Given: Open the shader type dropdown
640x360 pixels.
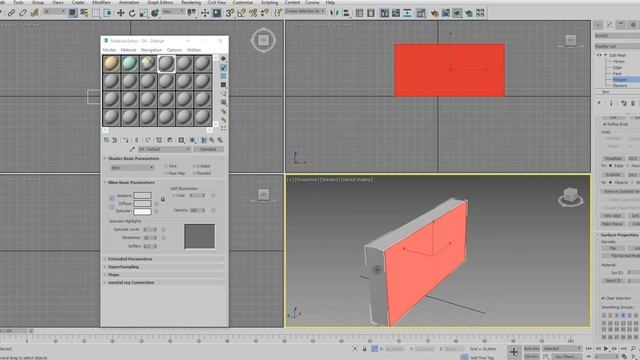Looking at the screenshot, I should click(x=132, y=168).
